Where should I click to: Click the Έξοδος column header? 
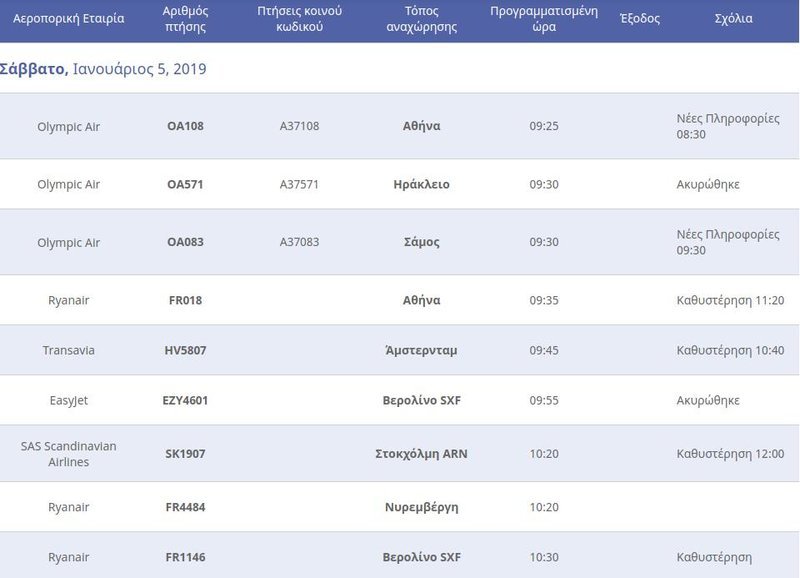tap(639, 19)
